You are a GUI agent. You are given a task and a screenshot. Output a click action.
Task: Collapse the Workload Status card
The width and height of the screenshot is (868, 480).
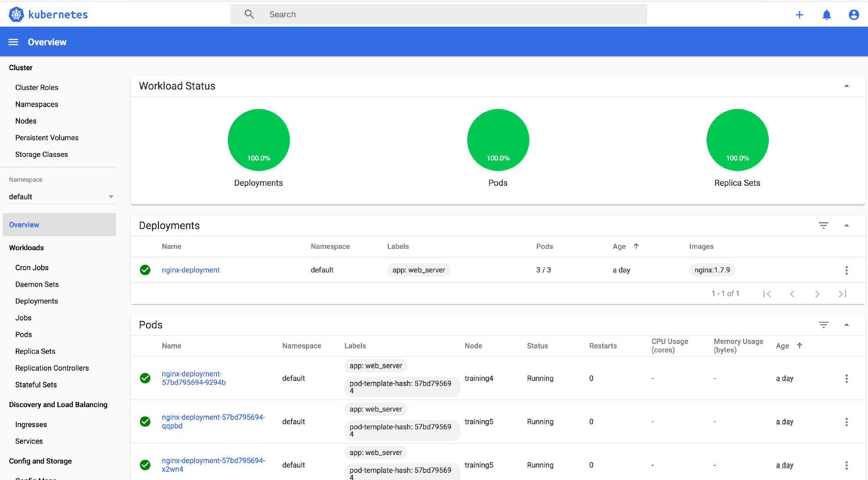[846, 86]
